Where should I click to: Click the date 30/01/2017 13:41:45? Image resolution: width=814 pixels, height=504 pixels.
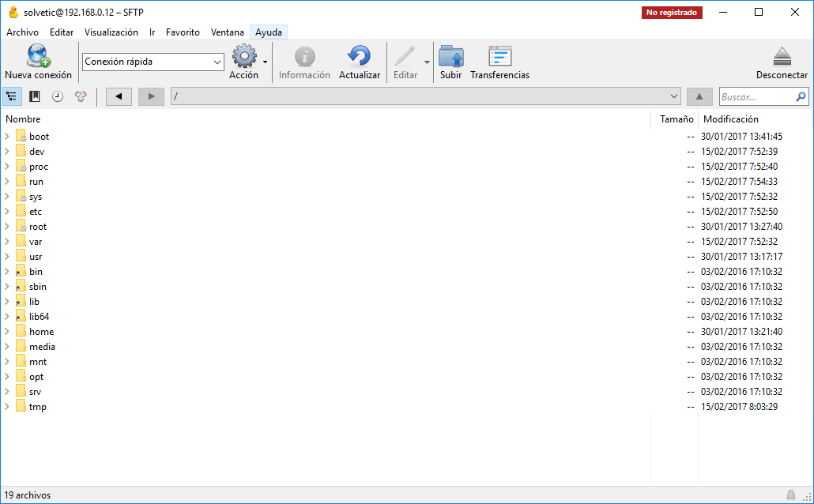pyautogui.click(x=741, y=136)
